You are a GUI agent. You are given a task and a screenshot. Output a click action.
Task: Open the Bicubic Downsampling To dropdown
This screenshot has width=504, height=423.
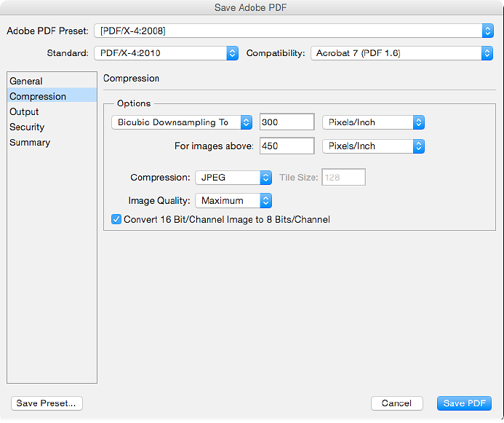click(x=182, y=122)
